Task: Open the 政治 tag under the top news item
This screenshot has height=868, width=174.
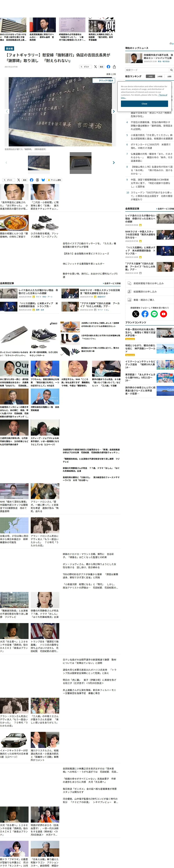Action: pyautogui.click(x=159, y=61)
